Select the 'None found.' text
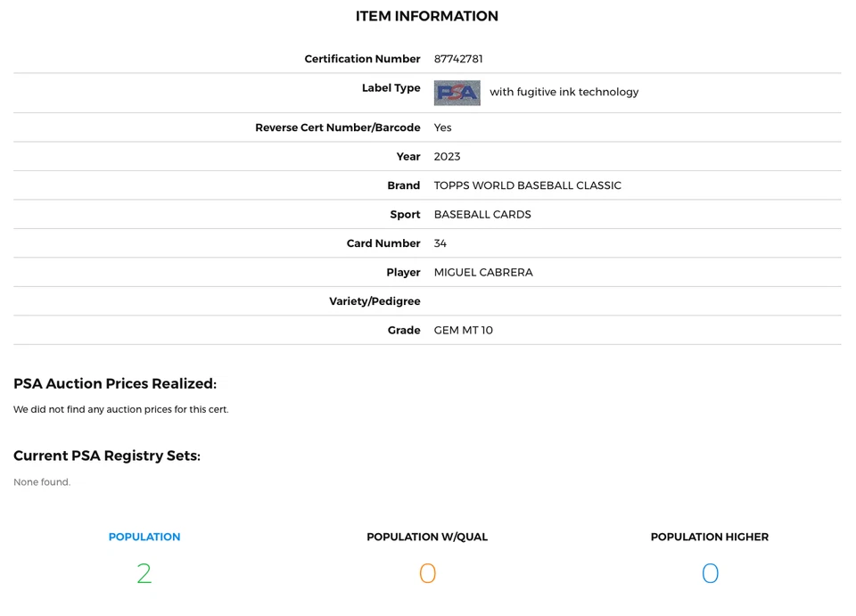This screenshot has height=616, width=856. tap(42, 482)
